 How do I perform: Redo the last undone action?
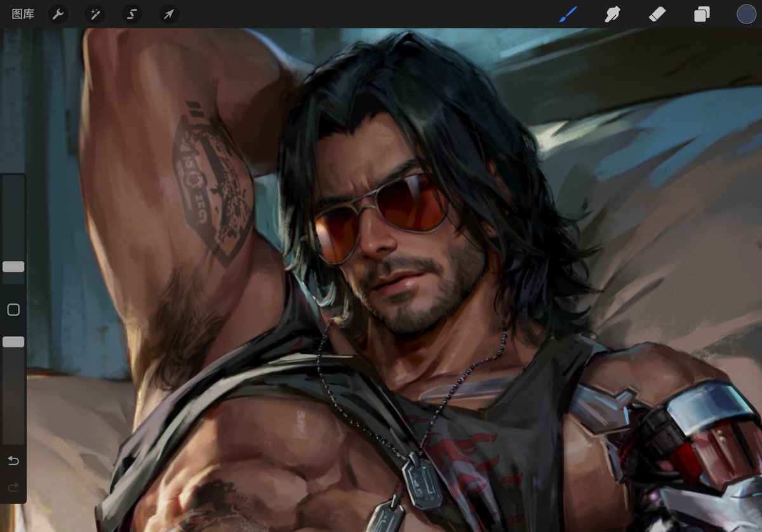13,487
